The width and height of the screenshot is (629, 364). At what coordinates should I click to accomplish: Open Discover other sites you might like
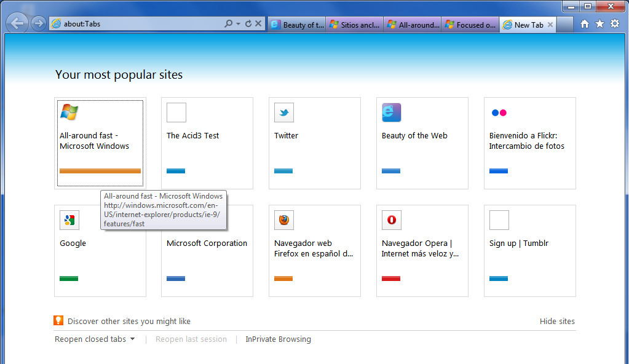click(129, 321)
